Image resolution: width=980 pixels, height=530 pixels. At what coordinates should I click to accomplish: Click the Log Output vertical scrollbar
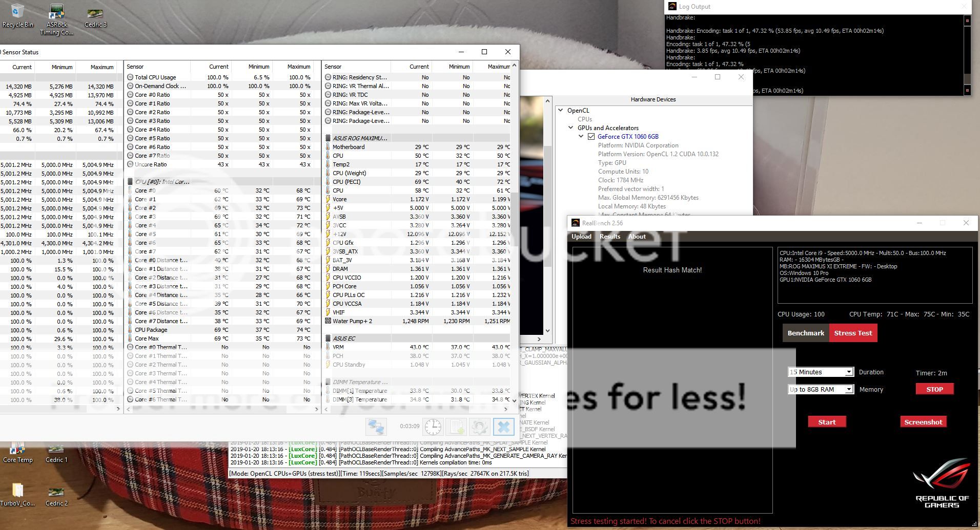(967, 55)
